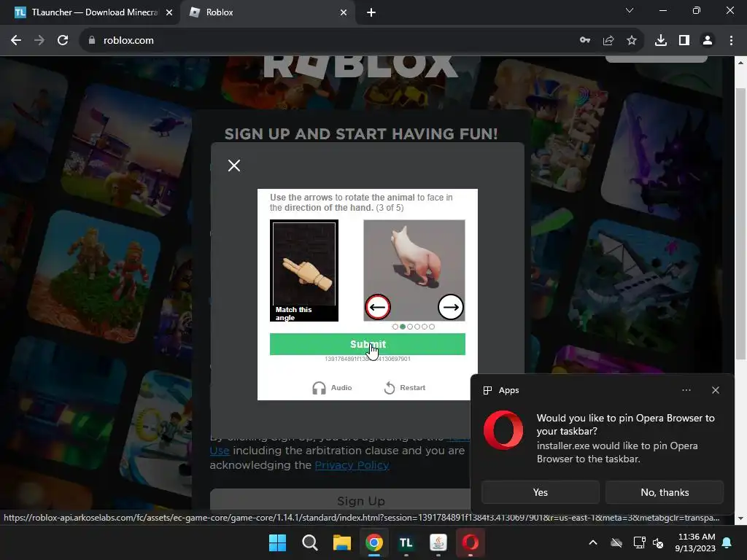Open the Privacy Policy link
Image resolution: width=747 pixels, height=560 pixels.
(352, 465)
